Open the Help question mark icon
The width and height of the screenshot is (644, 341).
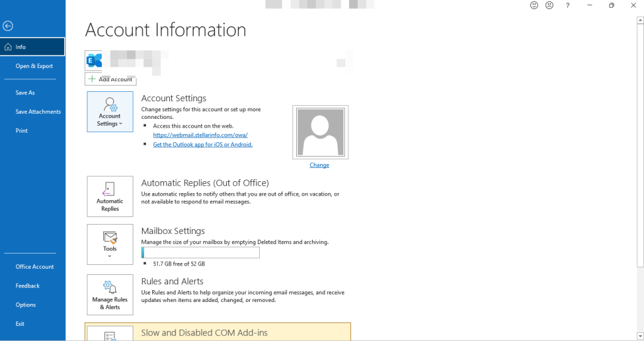coord(568,5)
